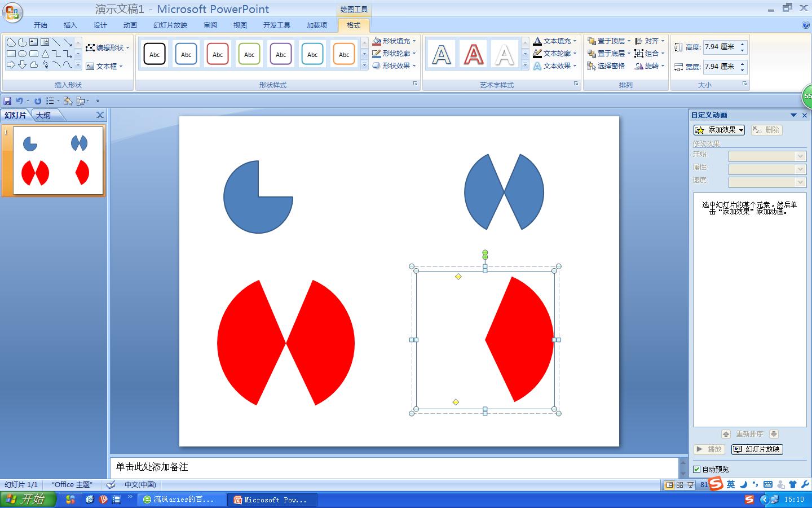
Task: Open 编辑形状 dropdown
Action: tap(108, 47)
